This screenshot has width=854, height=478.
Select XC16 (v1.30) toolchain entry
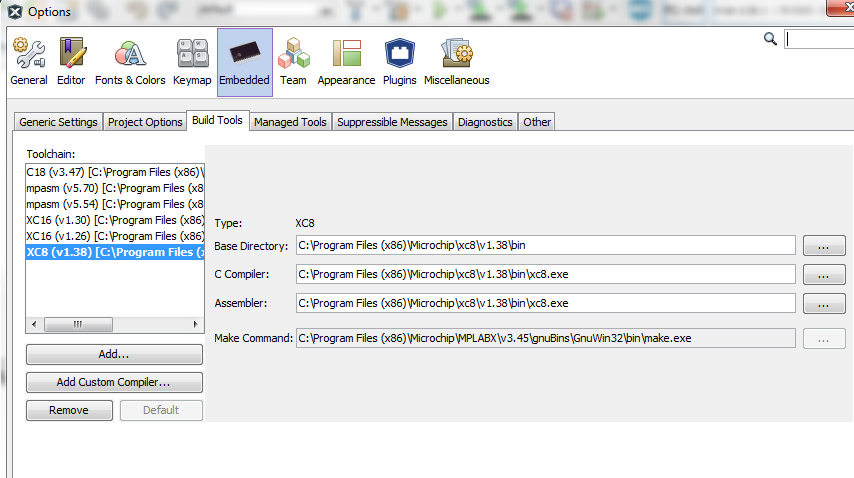(115, 220)
